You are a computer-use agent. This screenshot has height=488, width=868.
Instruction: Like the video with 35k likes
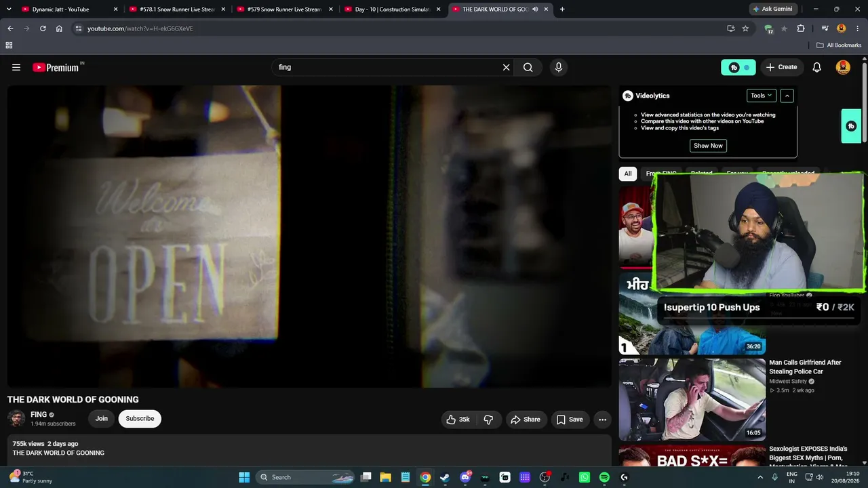pos(458,420)
